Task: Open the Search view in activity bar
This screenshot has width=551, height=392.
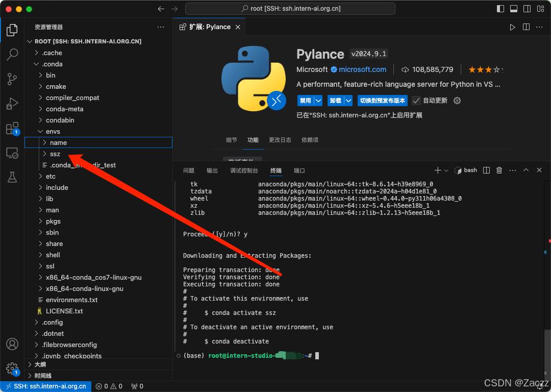Action: pos(12,55)
